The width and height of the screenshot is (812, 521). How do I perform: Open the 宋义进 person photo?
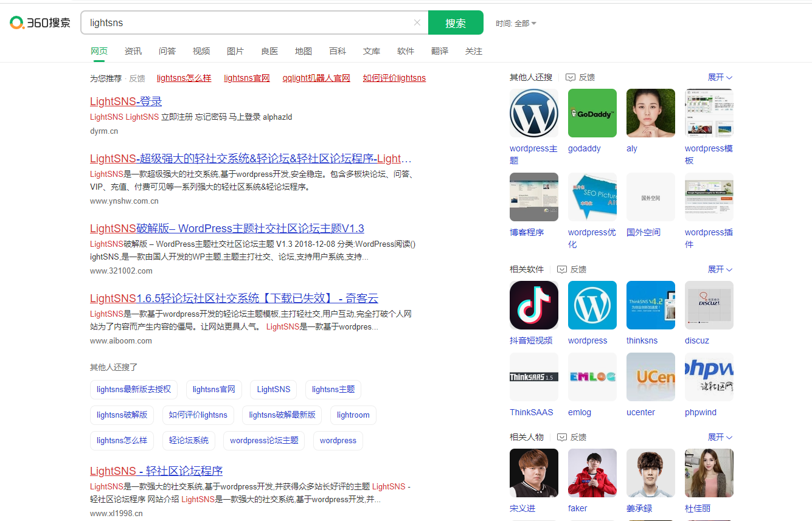point(534,473)
